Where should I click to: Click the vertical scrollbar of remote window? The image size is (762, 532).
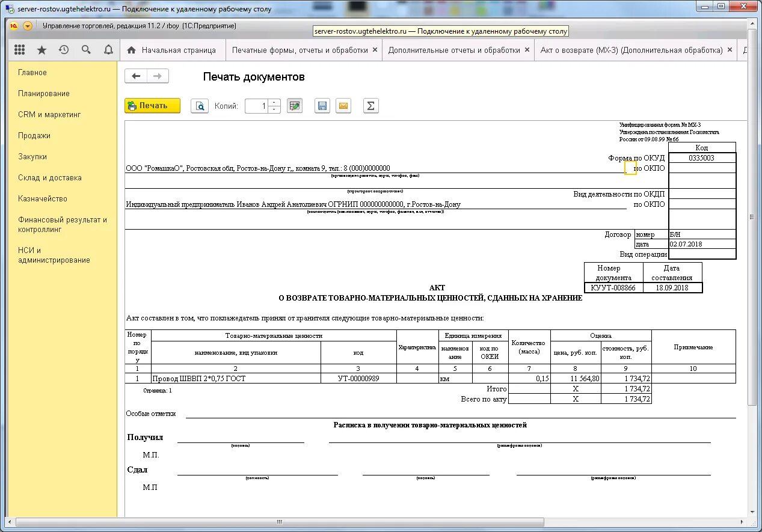(x=752, y=216)
